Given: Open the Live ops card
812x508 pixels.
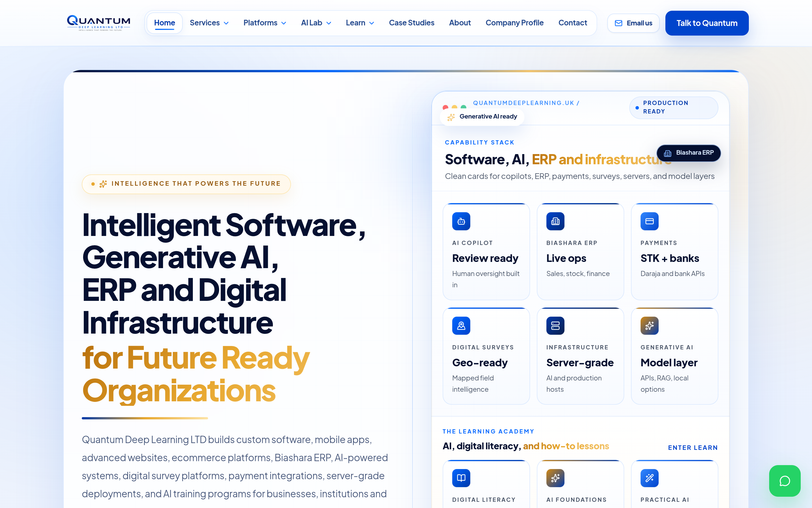Looking at the screenshot, I should click(580, 252).
